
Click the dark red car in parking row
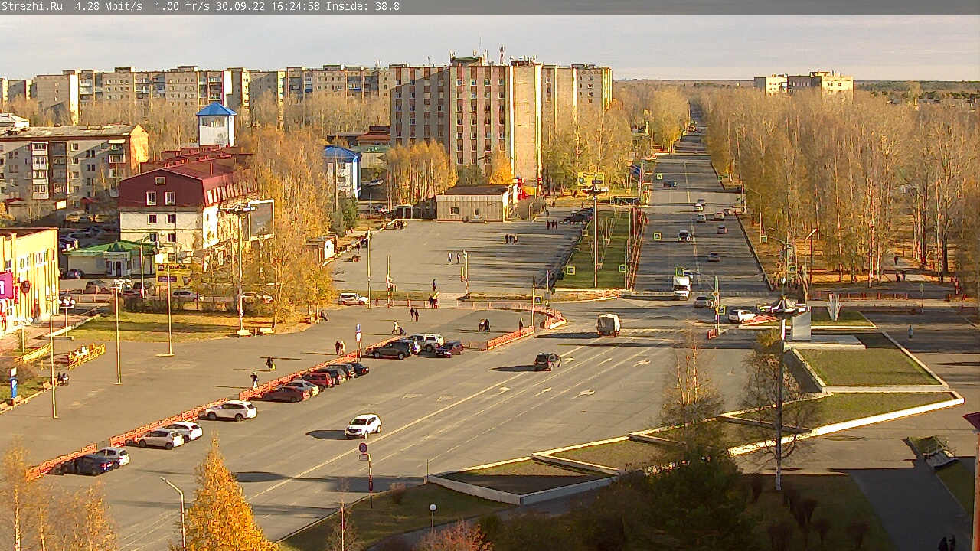pyautogui.click(x=284, y=394)
